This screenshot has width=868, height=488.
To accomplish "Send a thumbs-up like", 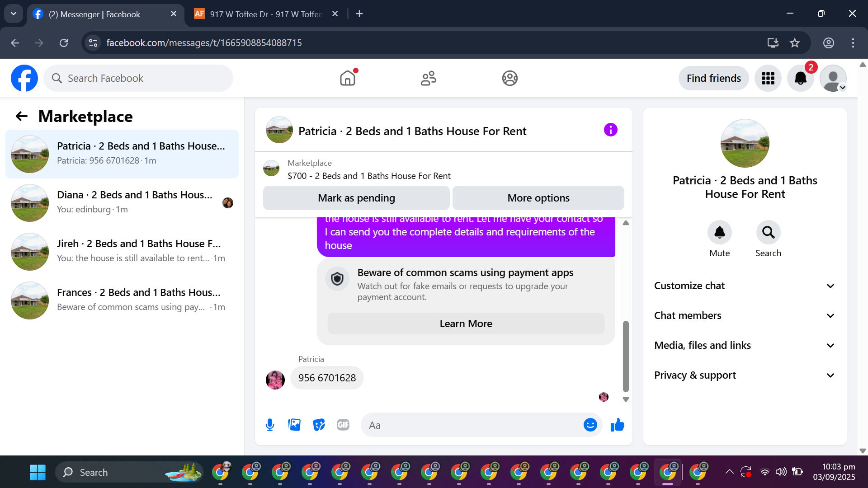I will [x=617, y=425].
